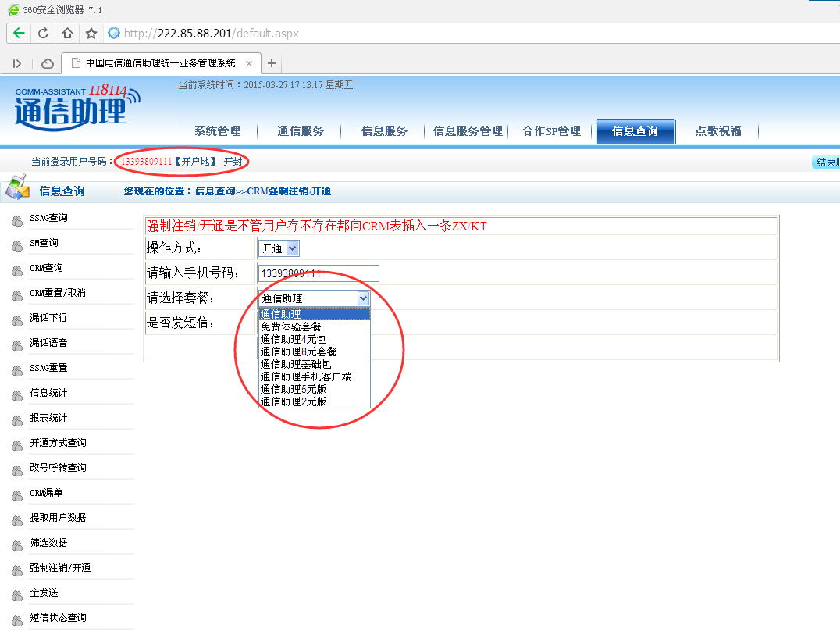Viewport: 840px width, 635px height.
Task: Open SM查询 in sidebar
Action: coord(44,243)
